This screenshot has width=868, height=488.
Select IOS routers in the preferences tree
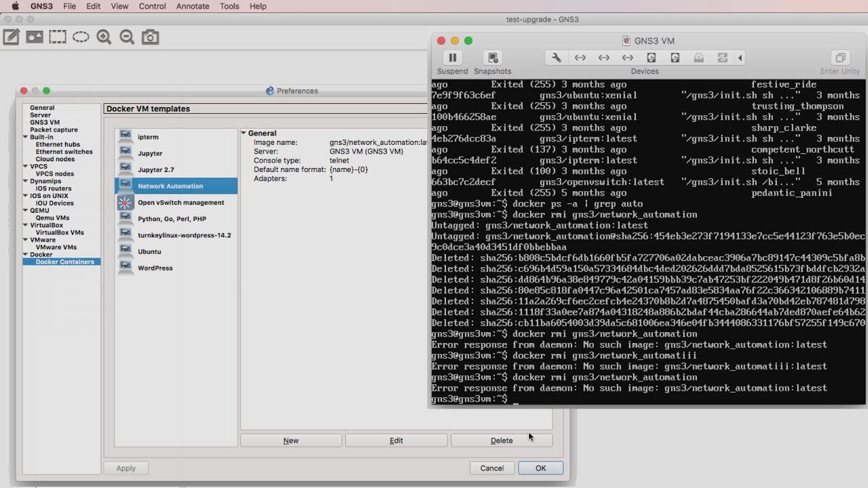[54, 188]
